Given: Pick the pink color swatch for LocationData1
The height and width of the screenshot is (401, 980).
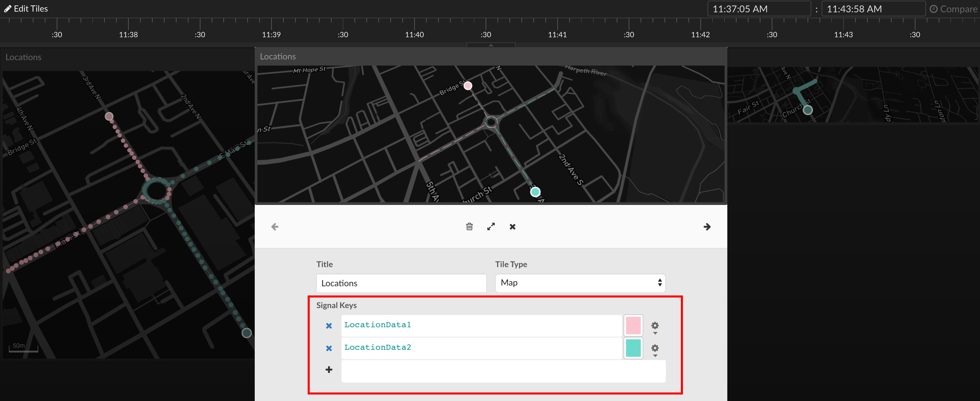Looking at the screenshot, I should (x=633, y=325).
